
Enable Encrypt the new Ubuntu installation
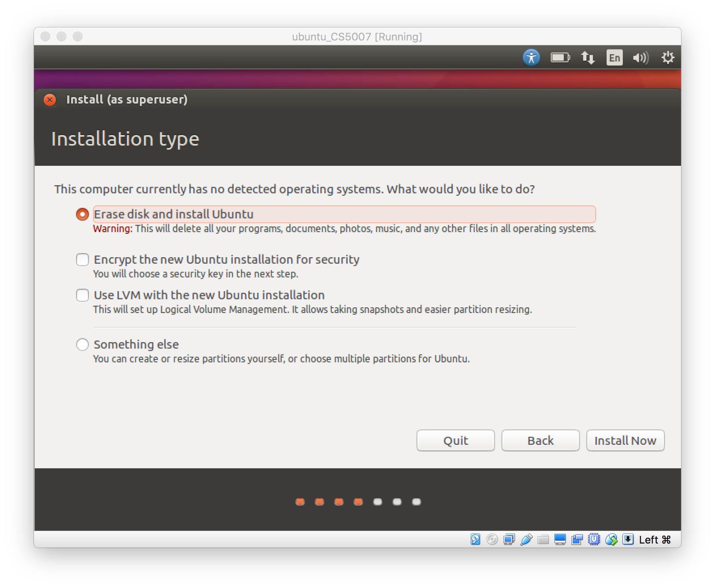tap(82, 260)
